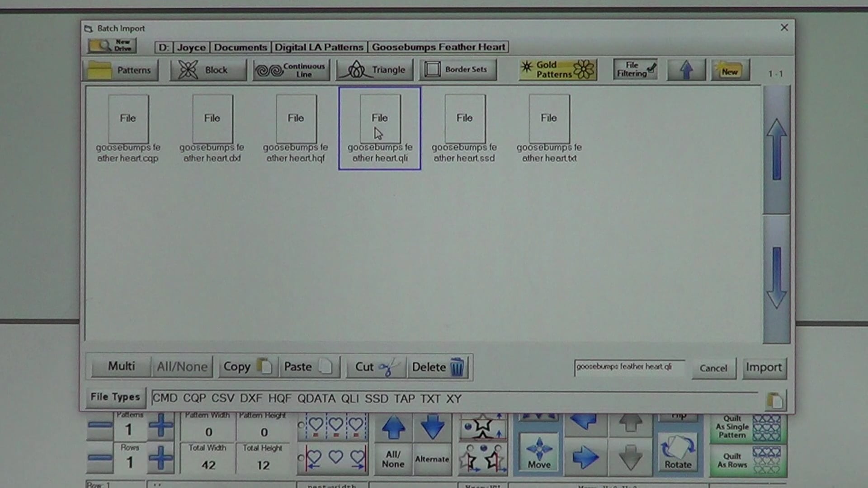Switch to the Patterns category
Image resolution: width=868 pixels, height=488 pixels.
(x=120, y=70)
